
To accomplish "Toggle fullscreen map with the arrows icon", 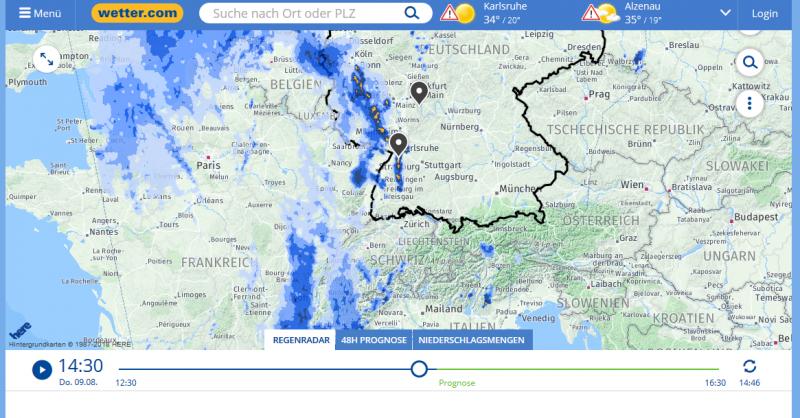I will coord(46,60).
